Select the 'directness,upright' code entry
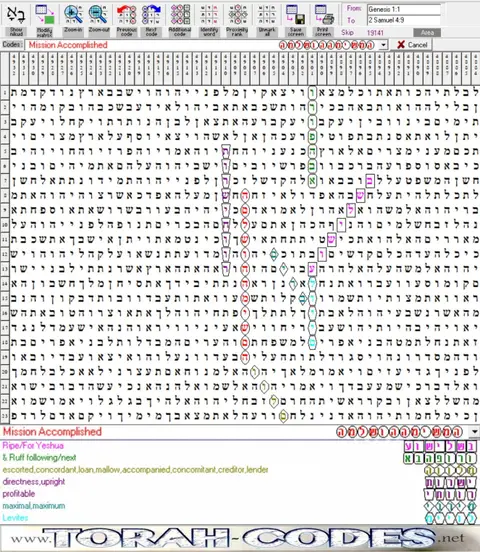The width and height of the screenshot is (480, 552). tap(34, 482)
